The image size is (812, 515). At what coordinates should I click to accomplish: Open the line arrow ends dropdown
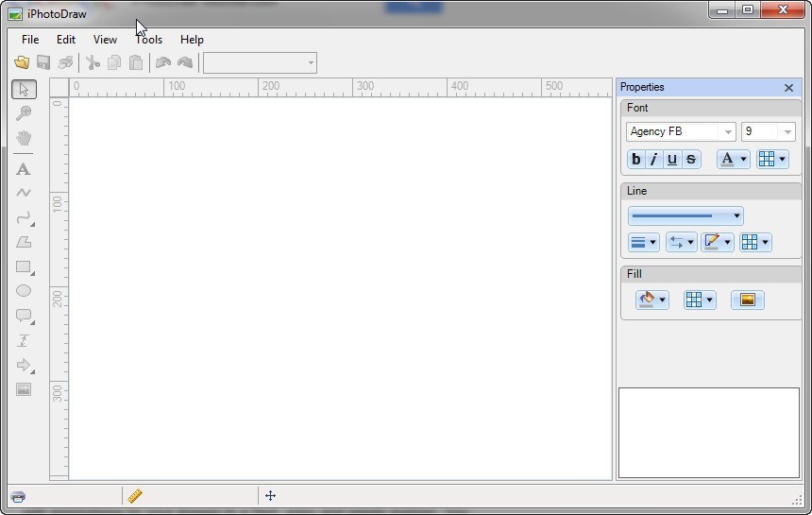tap(681, 242)
